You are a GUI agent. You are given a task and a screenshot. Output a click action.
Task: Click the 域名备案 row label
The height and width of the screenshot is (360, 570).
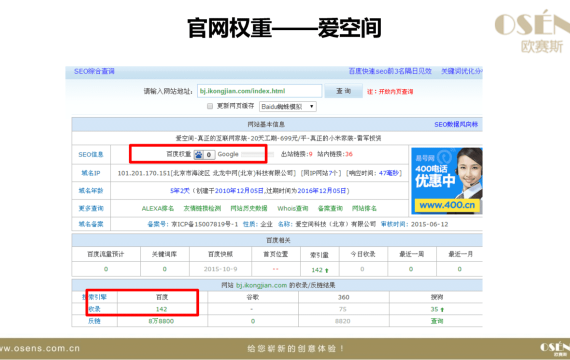click(91, 224)
